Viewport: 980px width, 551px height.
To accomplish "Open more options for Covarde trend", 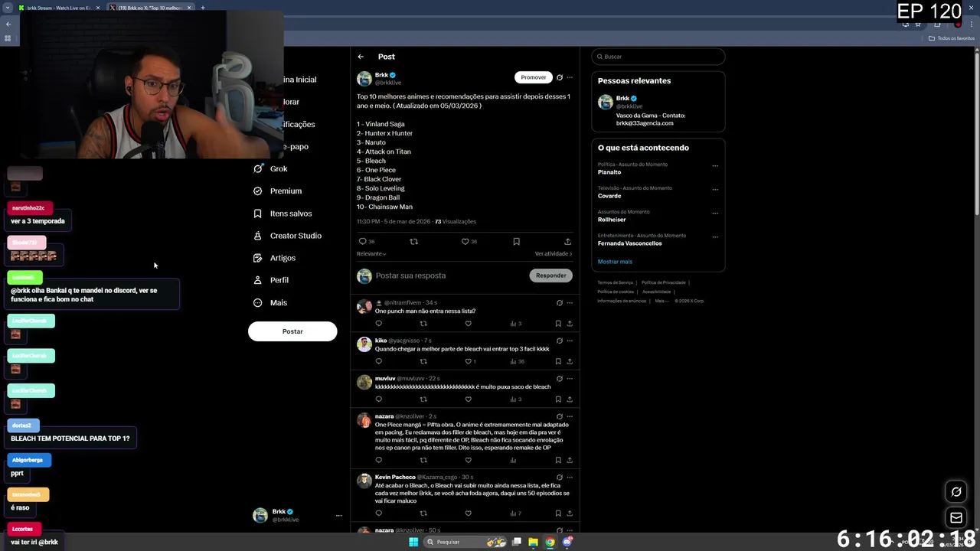I will pyautogui.click(x=715, y=189).
